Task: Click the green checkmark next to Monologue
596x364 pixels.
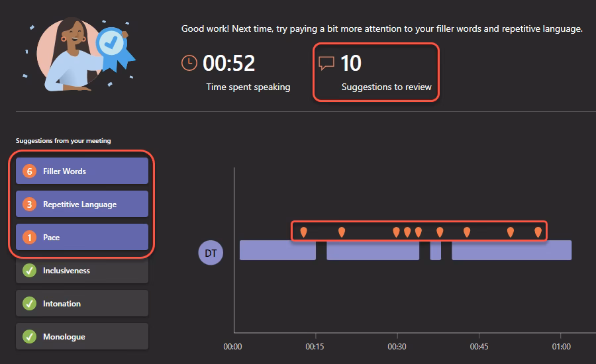Action: click(29, 337)
